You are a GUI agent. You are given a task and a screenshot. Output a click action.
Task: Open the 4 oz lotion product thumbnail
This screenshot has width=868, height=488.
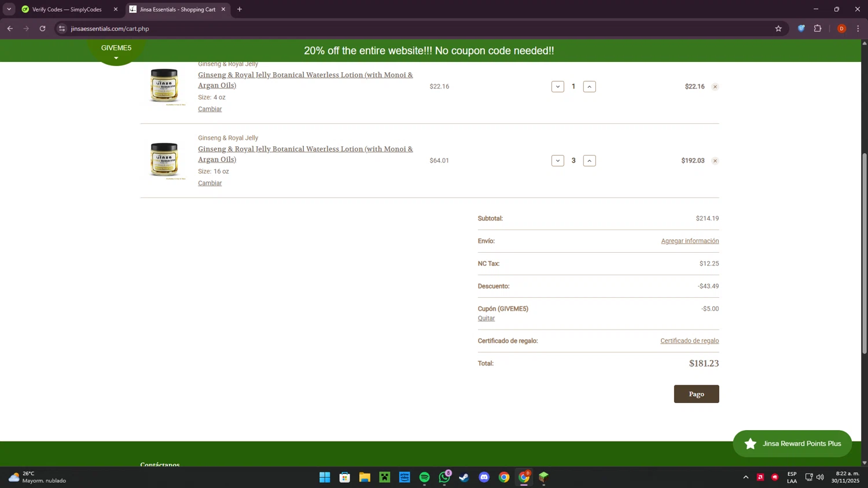point(165,86)
